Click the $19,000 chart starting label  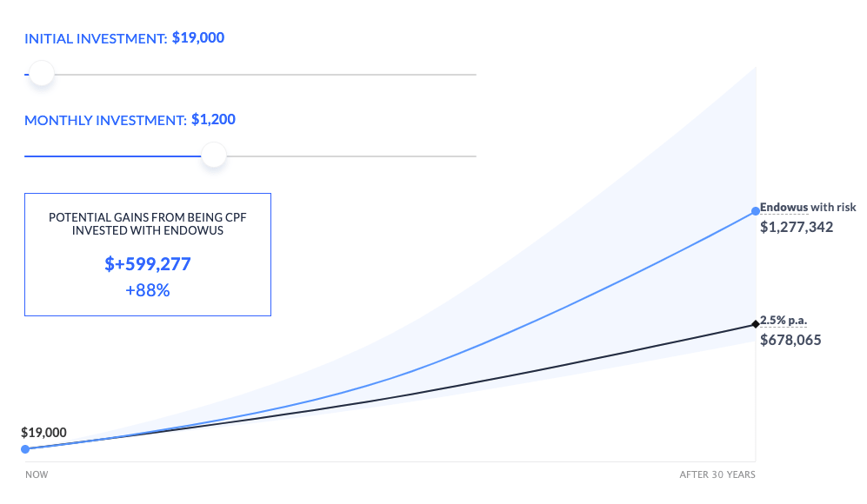pos(43,432)
